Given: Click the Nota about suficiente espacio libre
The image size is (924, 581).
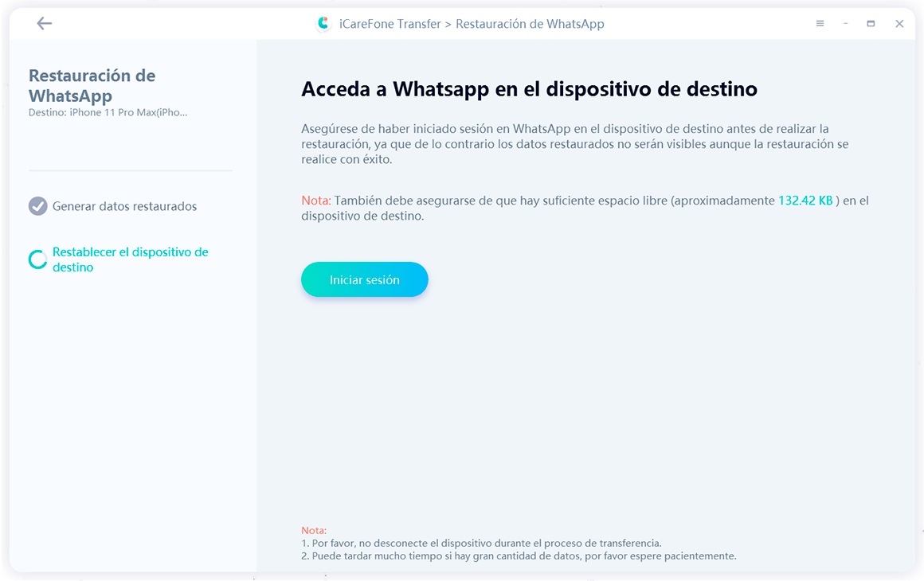Looking at the screenshot, I should click(585, 209).
